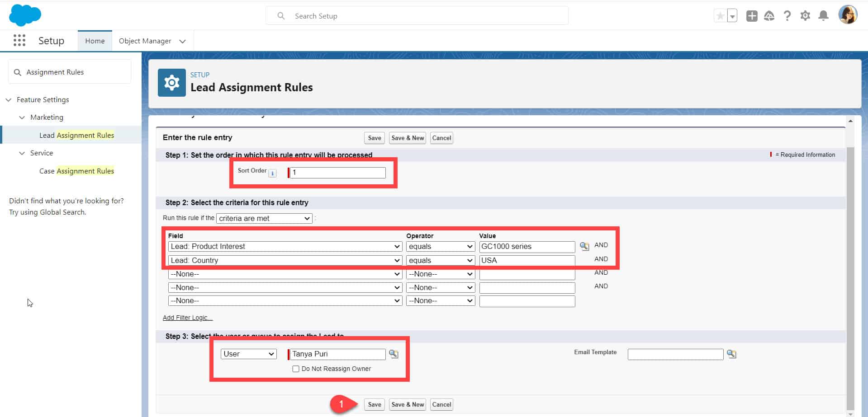Check the Do Not Reassign Owner checkbox

pyautogui.click(x=295, y=369)
